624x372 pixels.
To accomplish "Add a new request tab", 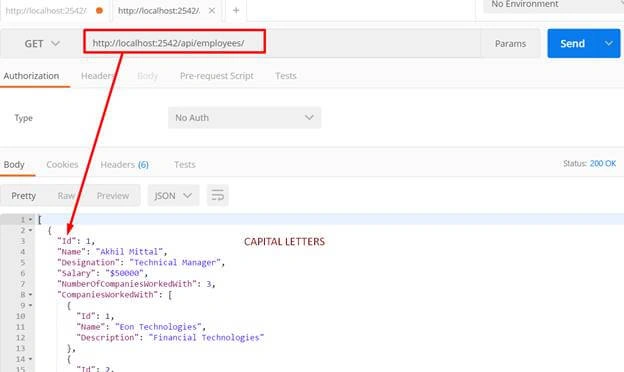I will coord(236,10).
